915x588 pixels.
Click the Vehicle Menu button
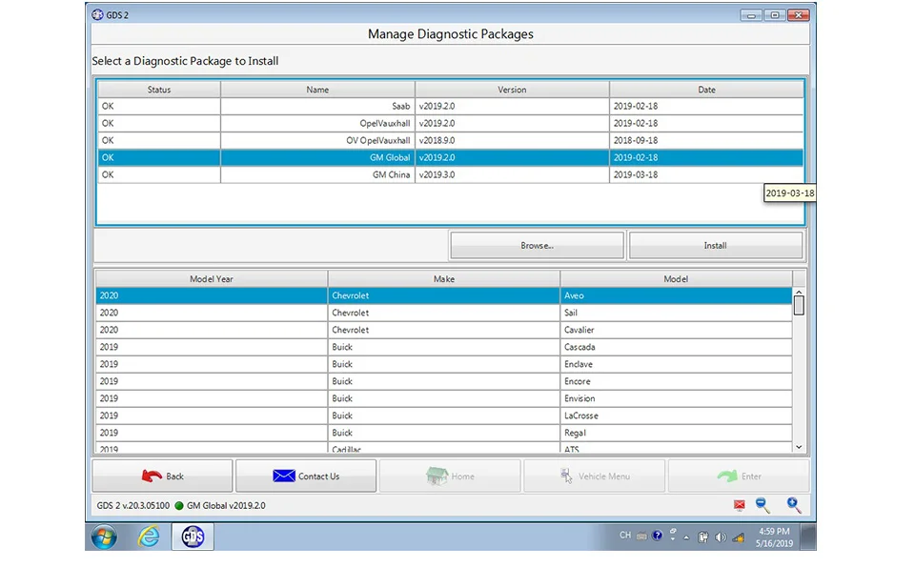tap(594, 476)
